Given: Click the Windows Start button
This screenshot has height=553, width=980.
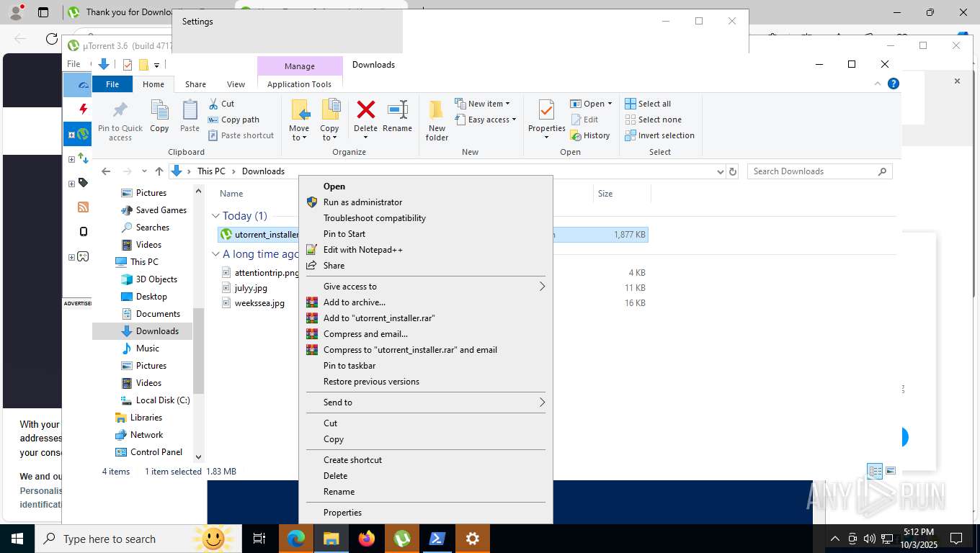Looking at the screenshot, I should tap(17, 539).
